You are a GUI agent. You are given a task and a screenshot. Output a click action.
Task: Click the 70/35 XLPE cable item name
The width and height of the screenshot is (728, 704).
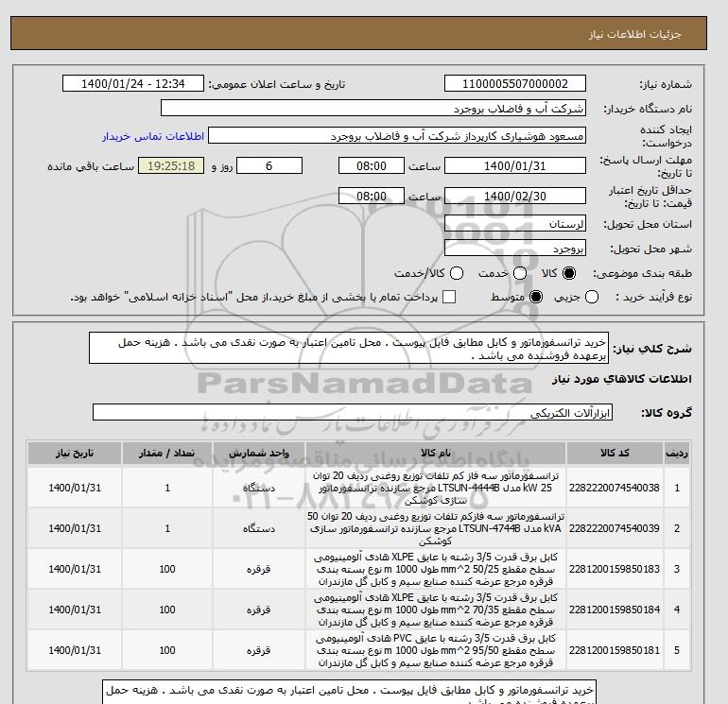pyautogui.click(x=436, y=610)
